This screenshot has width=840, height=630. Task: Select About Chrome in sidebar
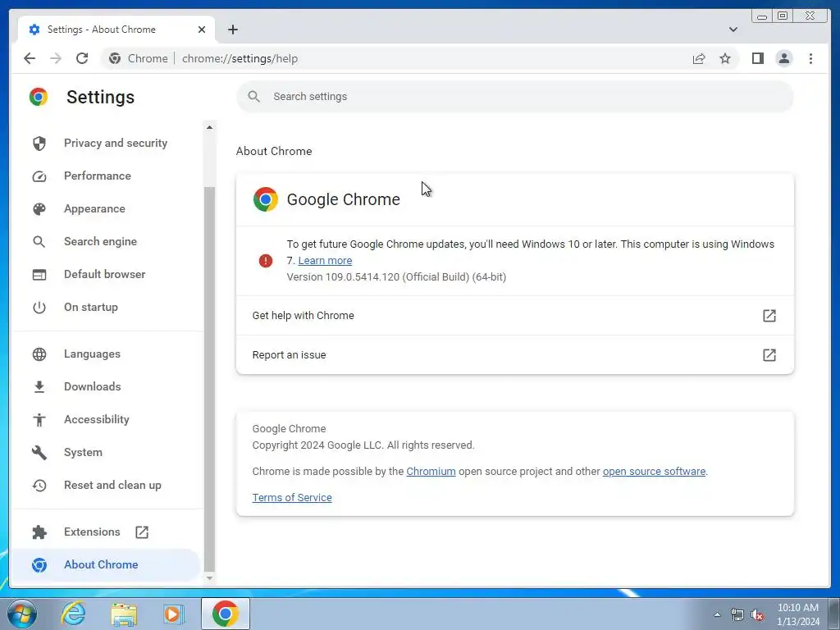coord(105,564)
